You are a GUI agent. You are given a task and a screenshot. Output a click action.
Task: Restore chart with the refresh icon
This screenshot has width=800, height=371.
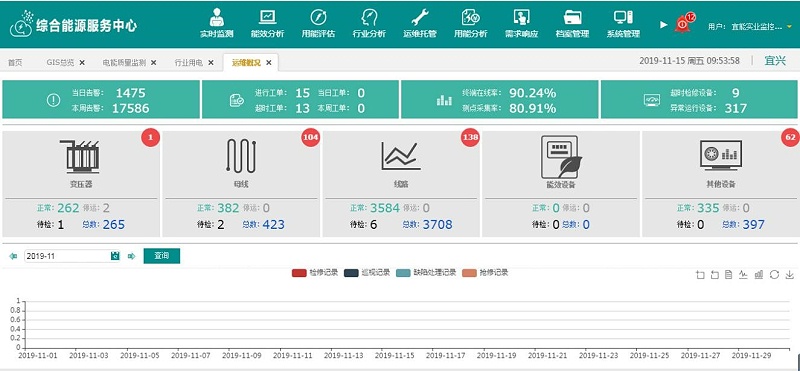(774, 275)
